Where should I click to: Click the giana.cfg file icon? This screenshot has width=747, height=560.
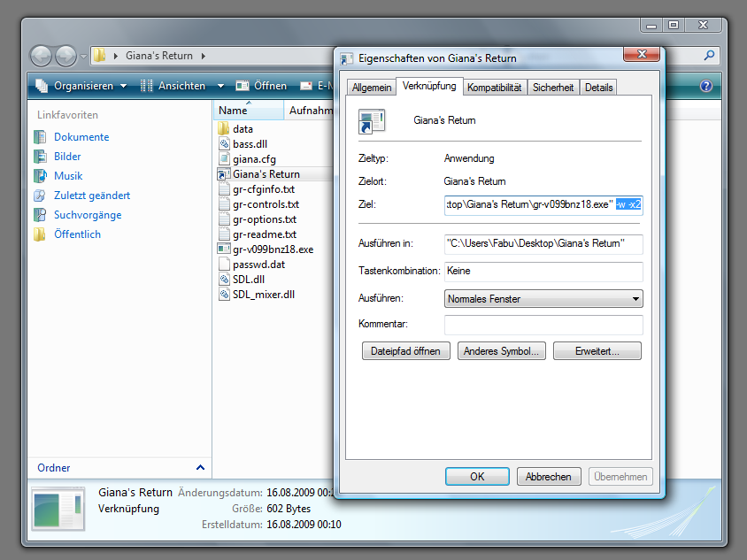pyautogui.click(x=224, y=159)
